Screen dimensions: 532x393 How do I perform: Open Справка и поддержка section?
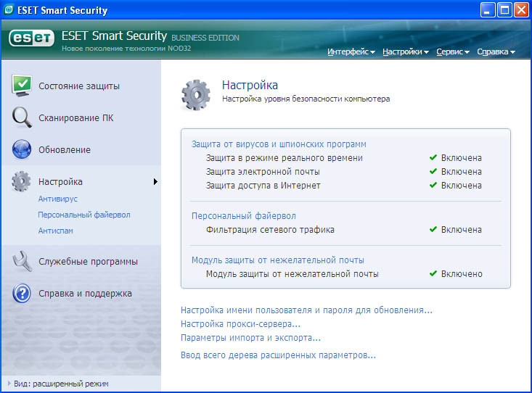click(85, 294)
